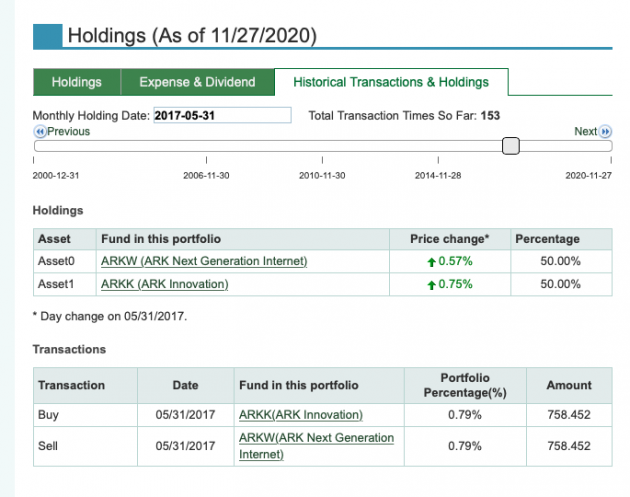Screen dimensions: 630x497
Task: Click the Price change* column header
Action: click(x=450, y=239)
